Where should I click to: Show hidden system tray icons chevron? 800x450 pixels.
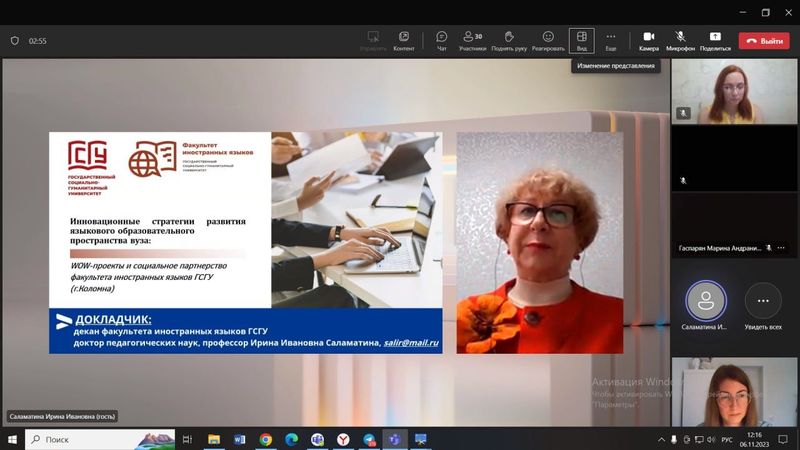(x=660, y=439)
